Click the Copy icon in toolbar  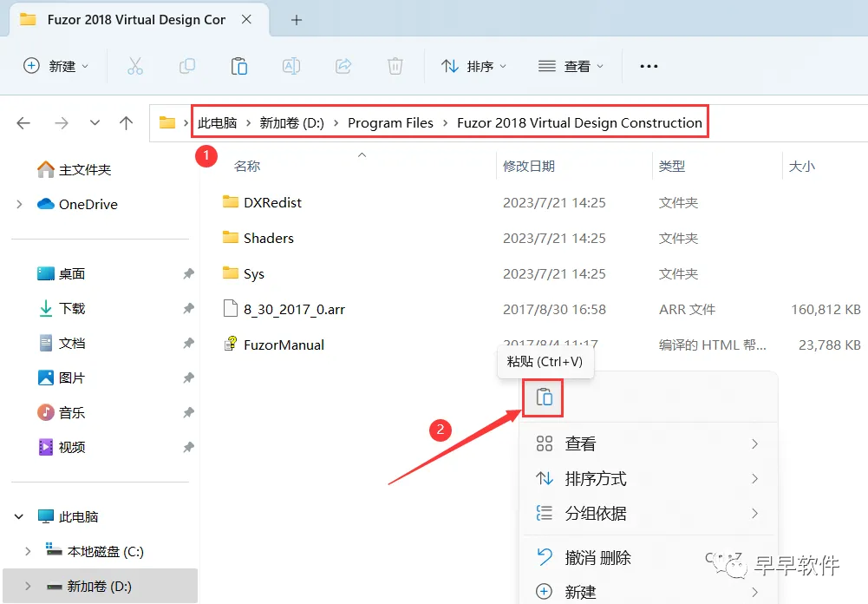[x=187, y=66]
